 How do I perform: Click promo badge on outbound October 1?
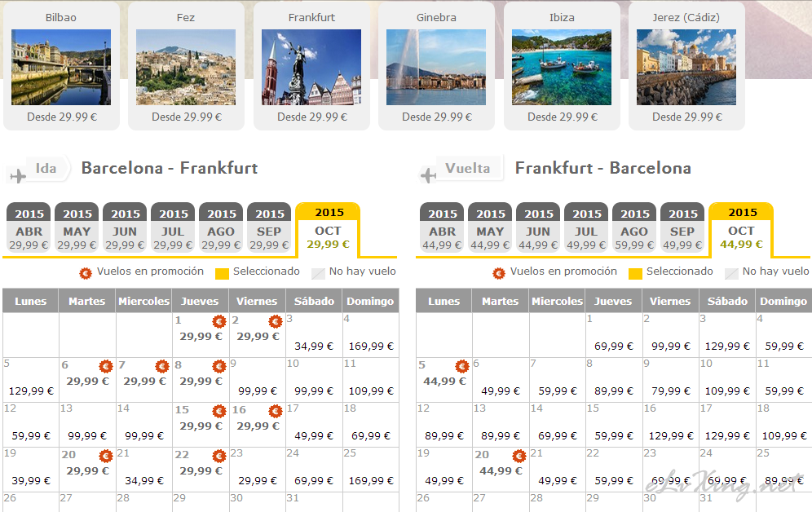[x=219, y=321]
